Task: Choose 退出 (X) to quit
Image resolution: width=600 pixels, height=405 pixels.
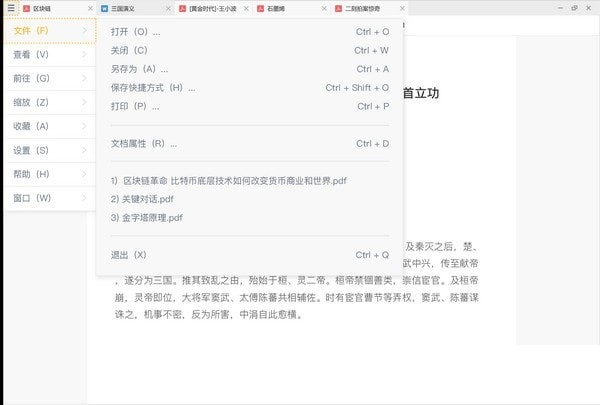Action: coord(250,255)
